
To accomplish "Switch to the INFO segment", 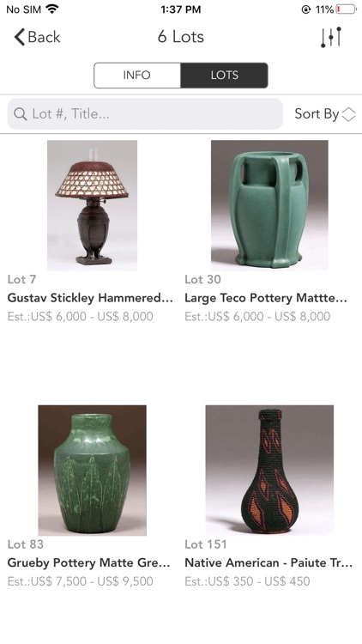I will 137,76.
